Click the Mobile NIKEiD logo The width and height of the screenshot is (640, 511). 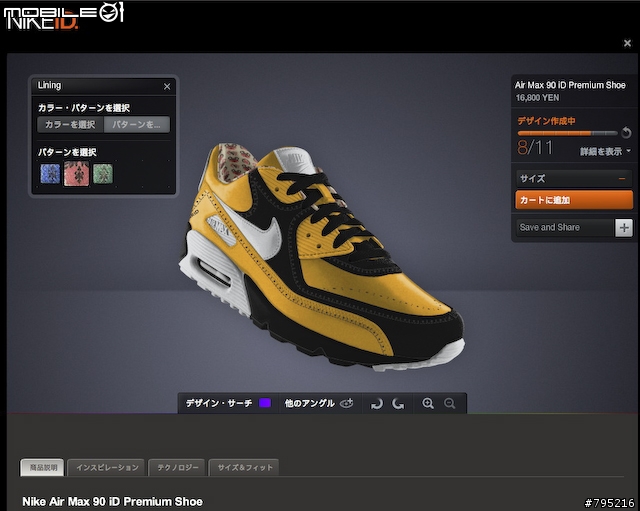click(x=63, y=16)
